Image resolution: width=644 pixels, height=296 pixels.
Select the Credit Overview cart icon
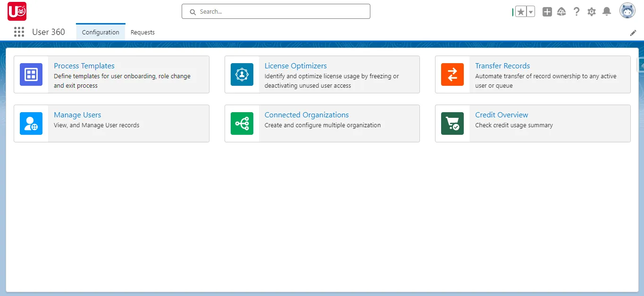pos(452,123)
